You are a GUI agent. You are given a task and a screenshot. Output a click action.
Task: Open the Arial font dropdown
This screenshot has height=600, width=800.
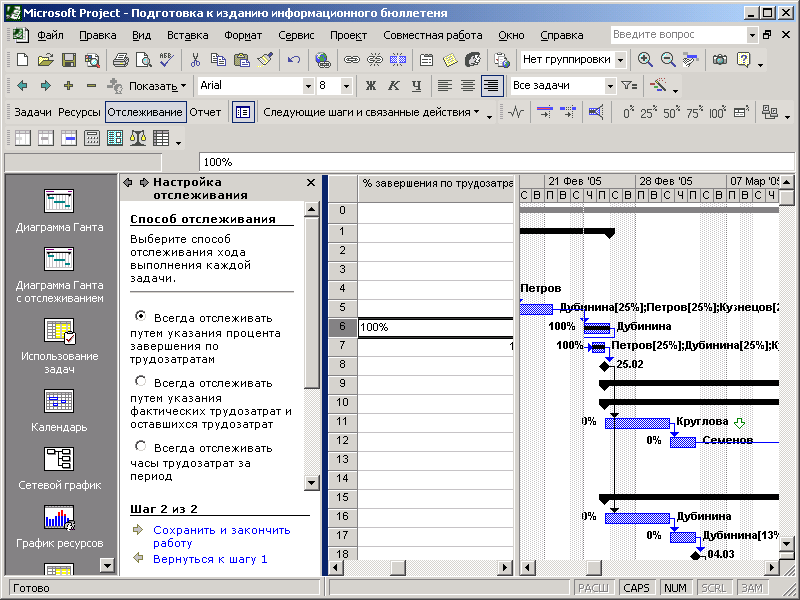click(308, 86)
